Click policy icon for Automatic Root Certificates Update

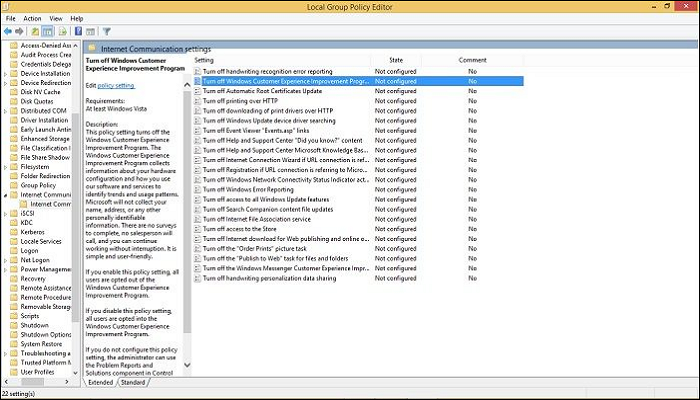[198, 91]
